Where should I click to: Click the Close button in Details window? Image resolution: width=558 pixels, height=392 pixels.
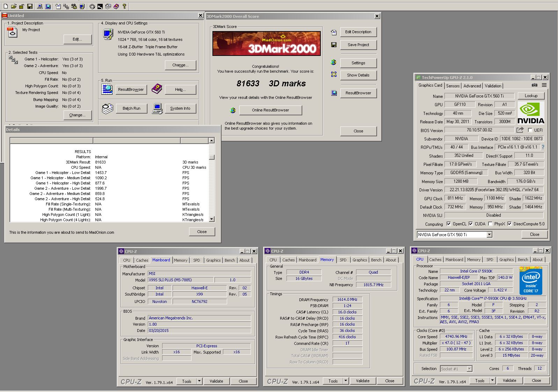pos(202,232)
